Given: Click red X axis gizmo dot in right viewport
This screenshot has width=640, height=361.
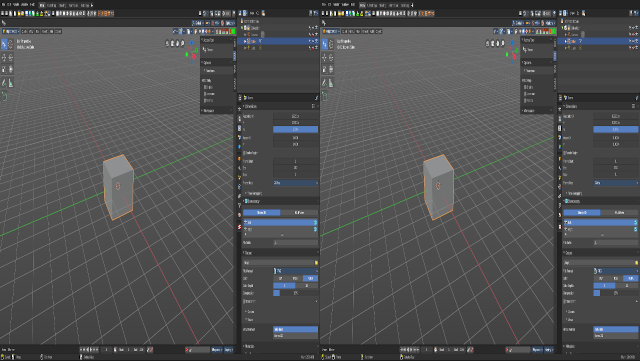Looking at the screenshot, I should (x=514, y=57).
